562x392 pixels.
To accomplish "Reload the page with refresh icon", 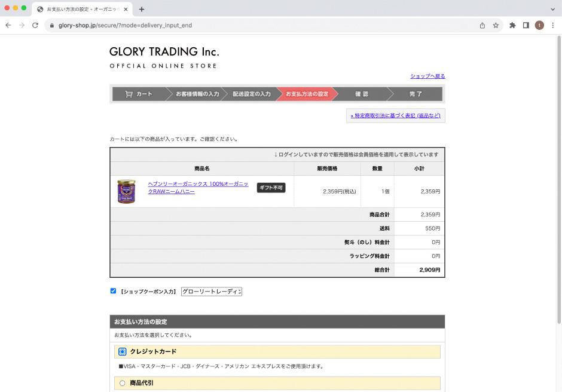I will 35,25.
